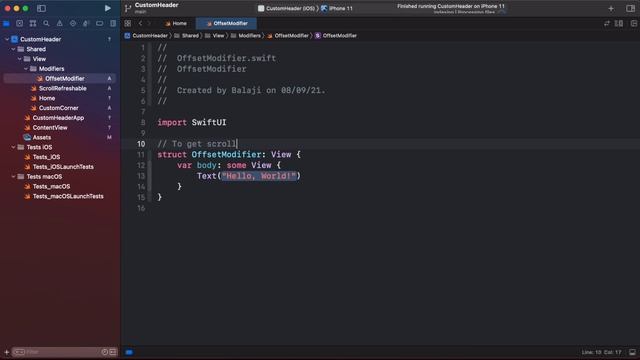
Task: Open the Issue navigator warning icon
Action: 60,24
